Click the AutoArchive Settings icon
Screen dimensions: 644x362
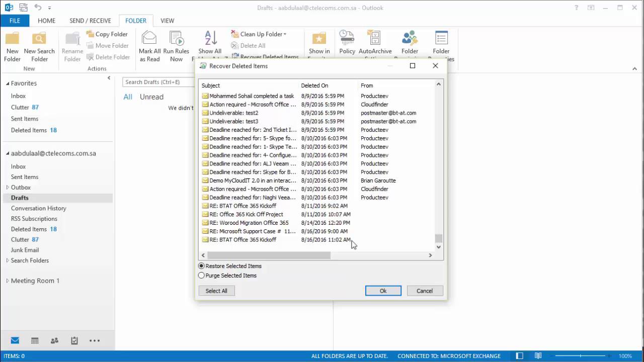click(x=375, y=38)
